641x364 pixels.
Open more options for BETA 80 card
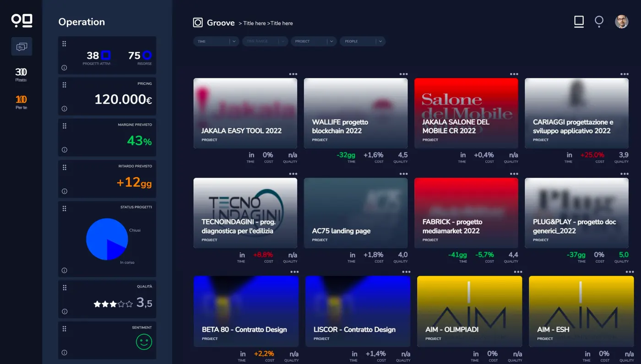(x=294, y=272)
